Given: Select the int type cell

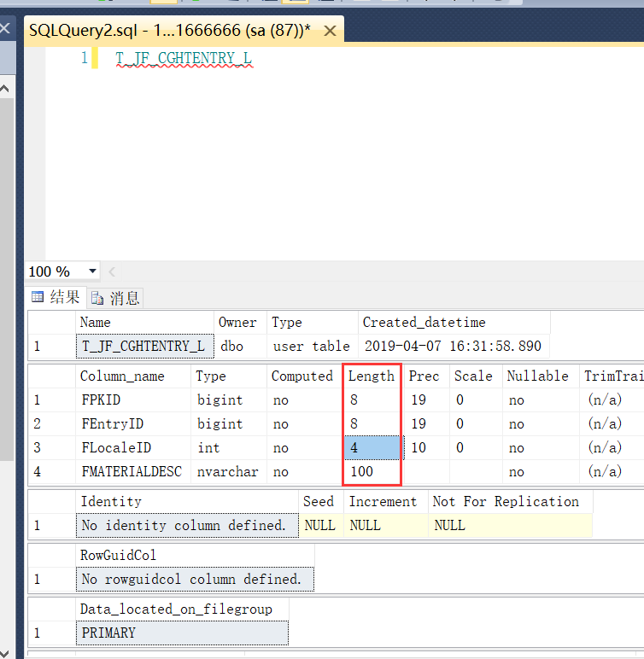Looking at the screenshot, I should pyautogui.click(x=229, y=447).
